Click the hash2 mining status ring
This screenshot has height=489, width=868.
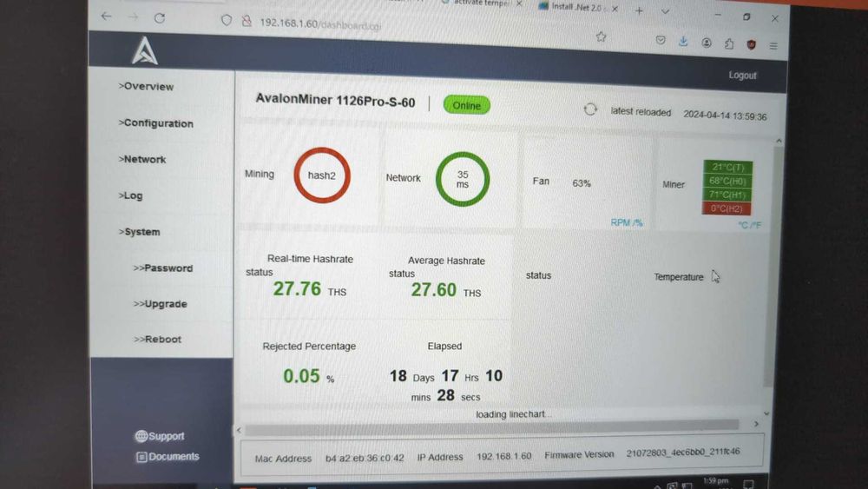click(322, 175)
